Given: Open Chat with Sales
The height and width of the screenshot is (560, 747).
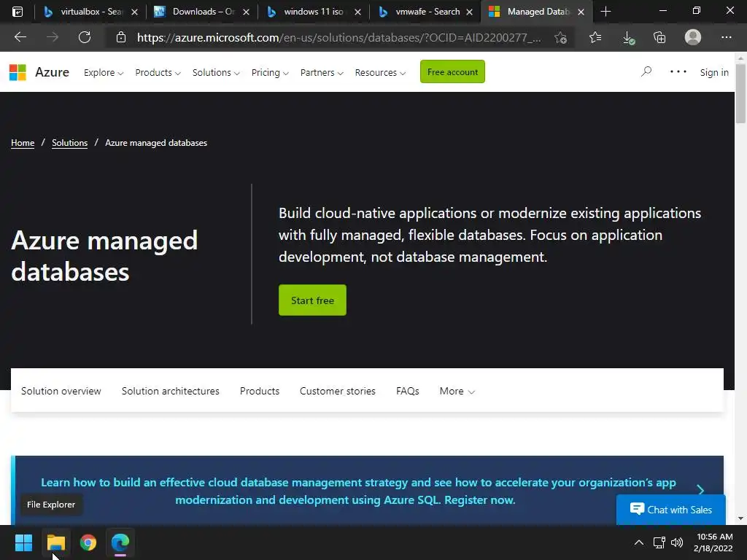Looking at the screenshot, I should pos(671,510).
